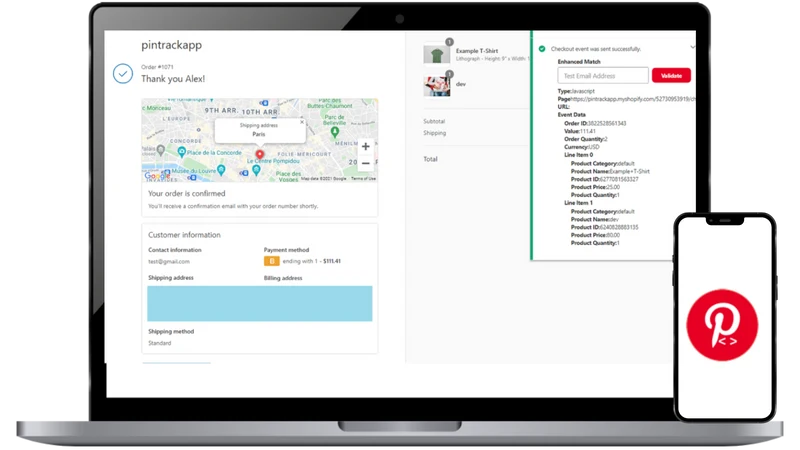This screenshot has width=800, height=450.
Task: Click the Le Centre Pompidou map label
Action: (x=273, y=161)
